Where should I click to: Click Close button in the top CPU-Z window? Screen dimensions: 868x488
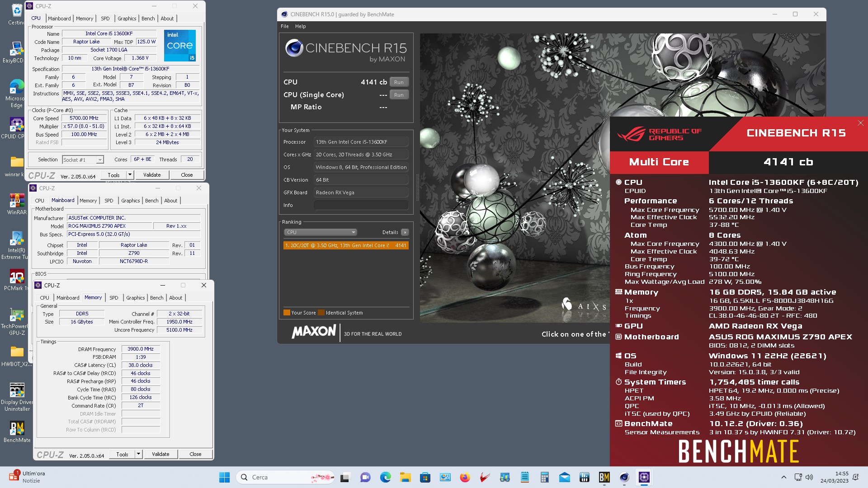187,175
